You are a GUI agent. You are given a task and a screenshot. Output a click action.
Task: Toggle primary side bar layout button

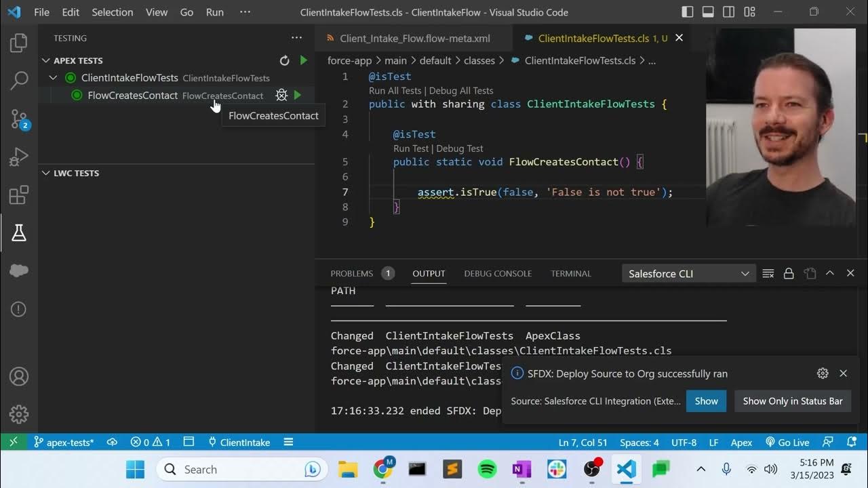[688, 12]
